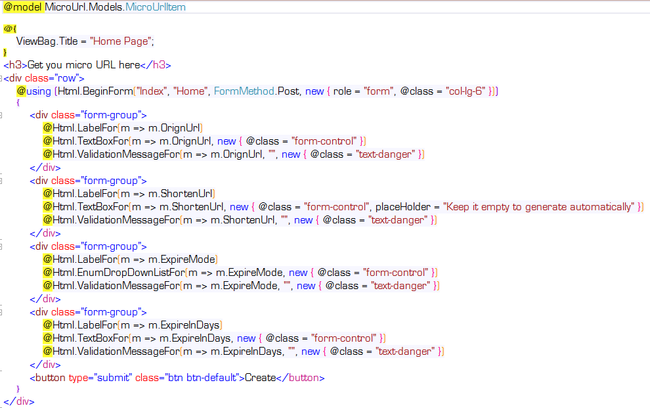Click the ValidationMessageFor line for m.ExpireMode

241,286
